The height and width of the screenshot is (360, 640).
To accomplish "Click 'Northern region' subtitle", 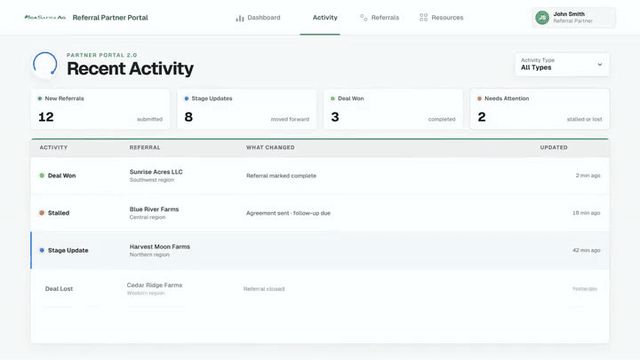I will click(149, 255).
